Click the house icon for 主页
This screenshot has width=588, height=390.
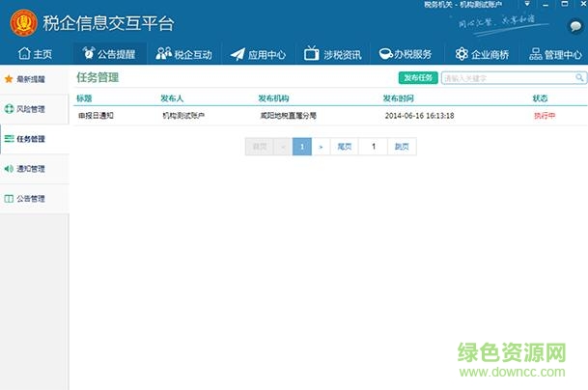pos(24,54)
